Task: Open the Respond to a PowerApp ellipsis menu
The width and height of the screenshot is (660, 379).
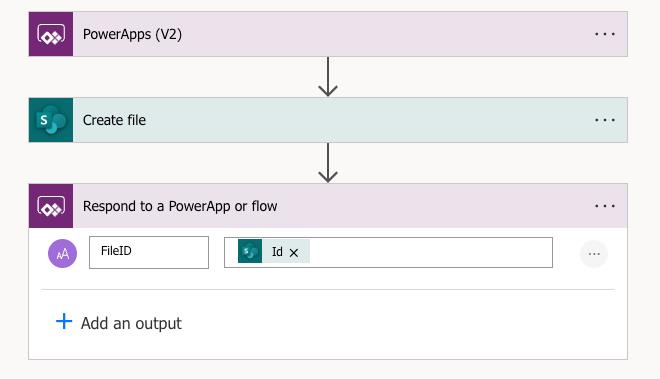Action: pos(605,206)
